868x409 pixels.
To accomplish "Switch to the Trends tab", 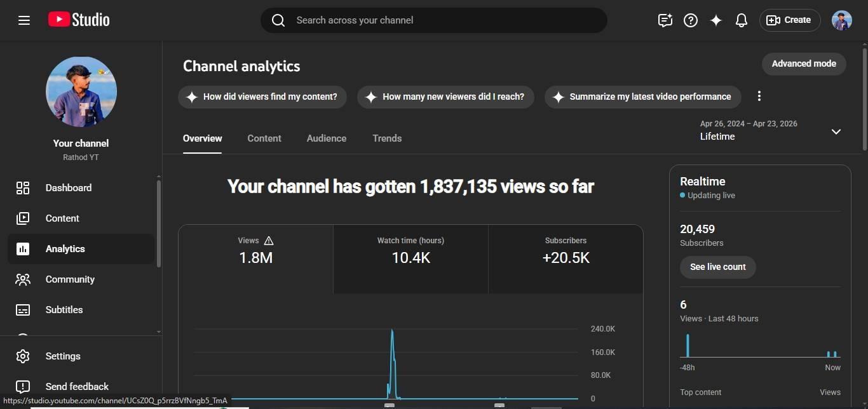I will pos(387,138).
